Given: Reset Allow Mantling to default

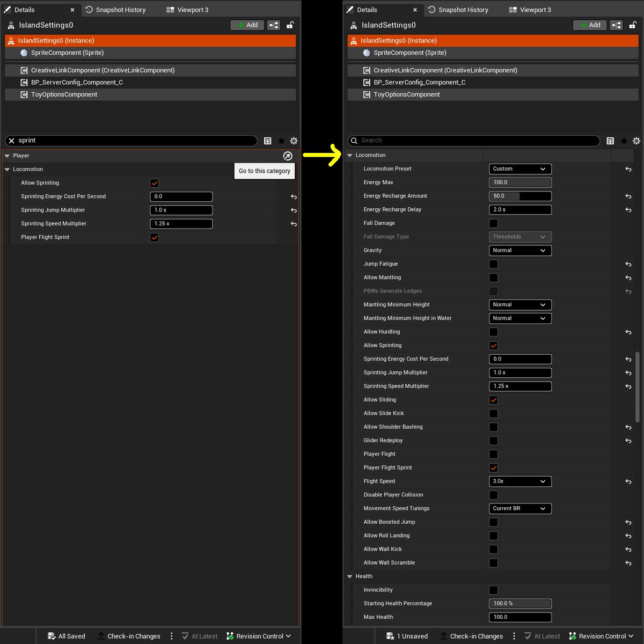Looking at the screenshot, I should pyautogui.click(x=628, y=278).
